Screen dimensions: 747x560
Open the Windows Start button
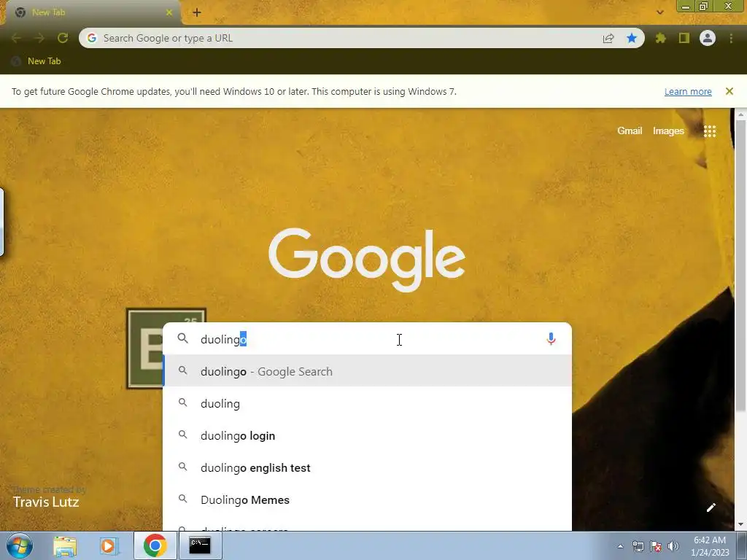point(20,545)
